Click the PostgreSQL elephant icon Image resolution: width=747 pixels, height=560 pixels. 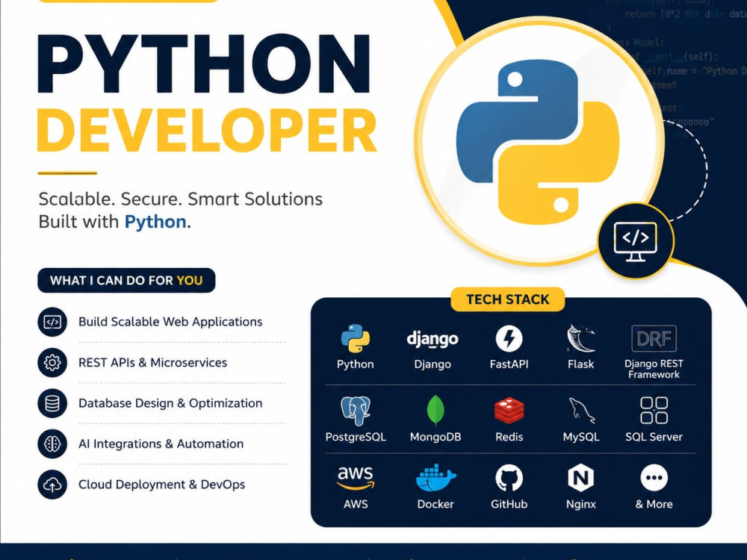pyautogui.click(x=356, y=411)
